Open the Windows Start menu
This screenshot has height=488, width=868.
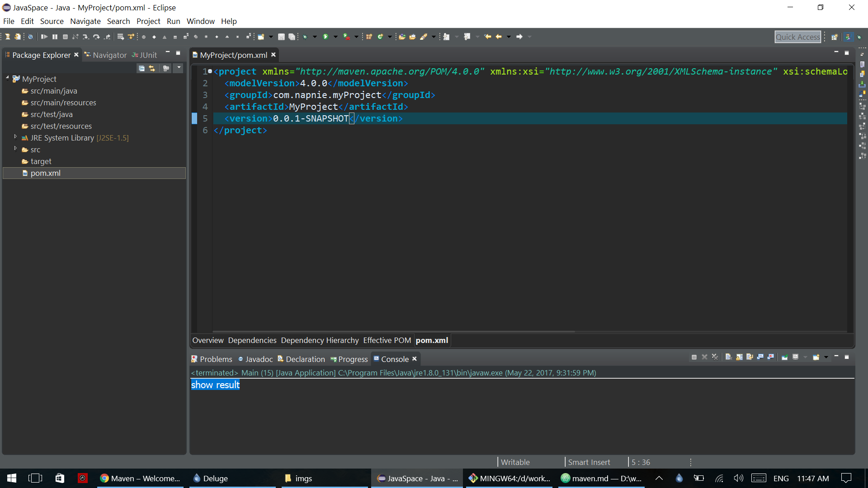click(12, 478)
